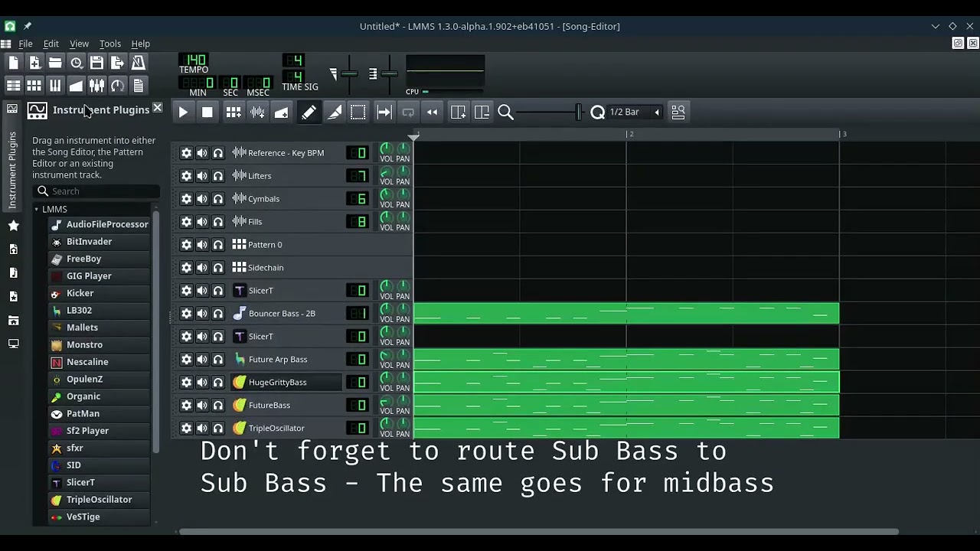Create new project from template
980x551 pixels.
pos(34,63)
